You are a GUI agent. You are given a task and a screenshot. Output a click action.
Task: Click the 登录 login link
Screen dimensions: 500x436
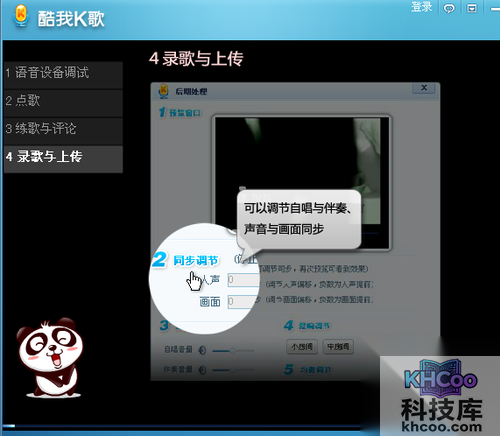[x=421, y=7]
